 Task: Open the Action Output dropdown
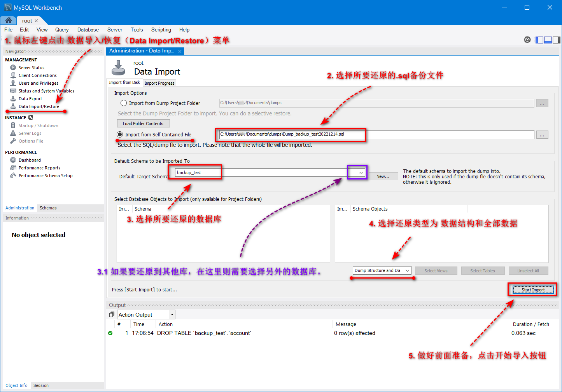tap(172, 315)
